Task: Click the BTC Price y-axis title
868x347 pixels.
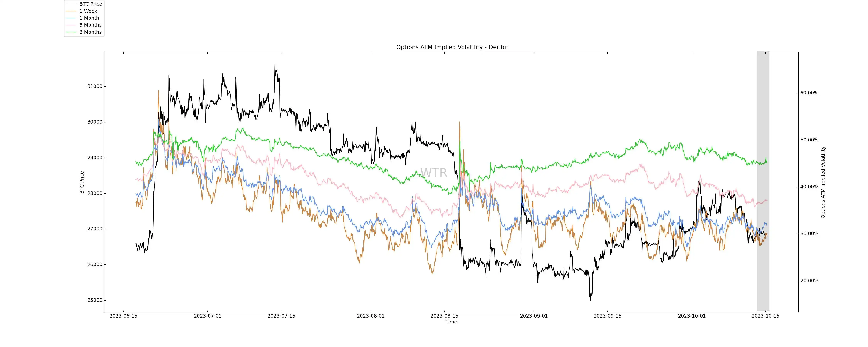Action: 82,182
